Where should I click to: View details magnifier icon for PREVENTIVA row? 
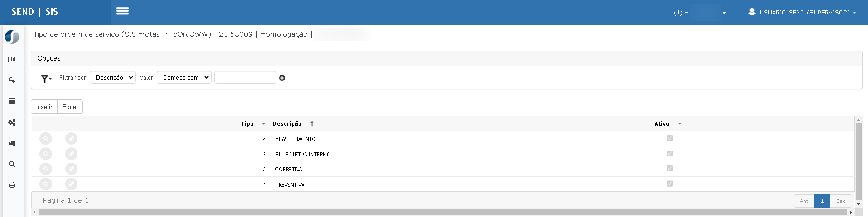(x=46, y=184)
